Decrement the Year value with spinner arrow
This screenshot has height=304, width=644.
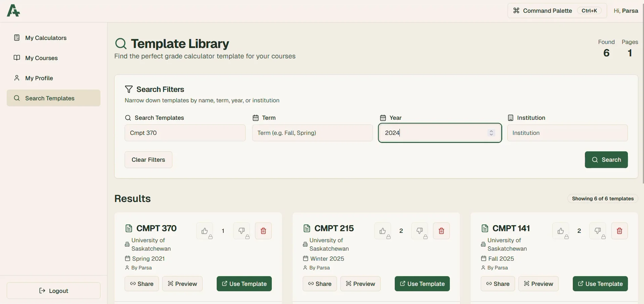(x=491, y=135)
